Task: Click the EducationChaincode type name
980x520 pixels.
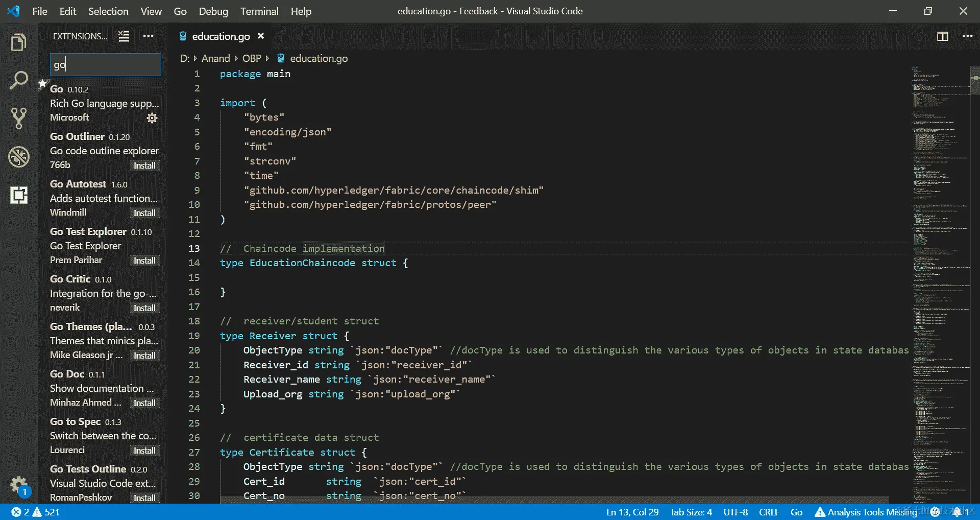Action: (302, 263)
